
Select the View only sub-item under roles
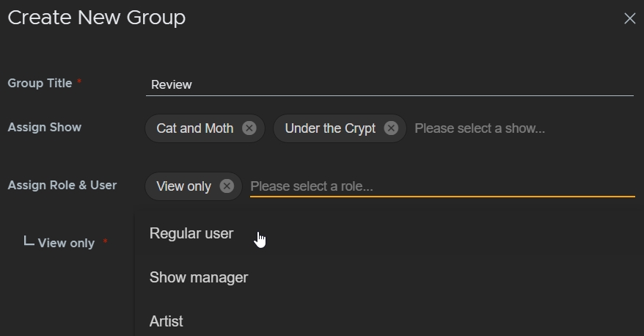tap(66, 243)
